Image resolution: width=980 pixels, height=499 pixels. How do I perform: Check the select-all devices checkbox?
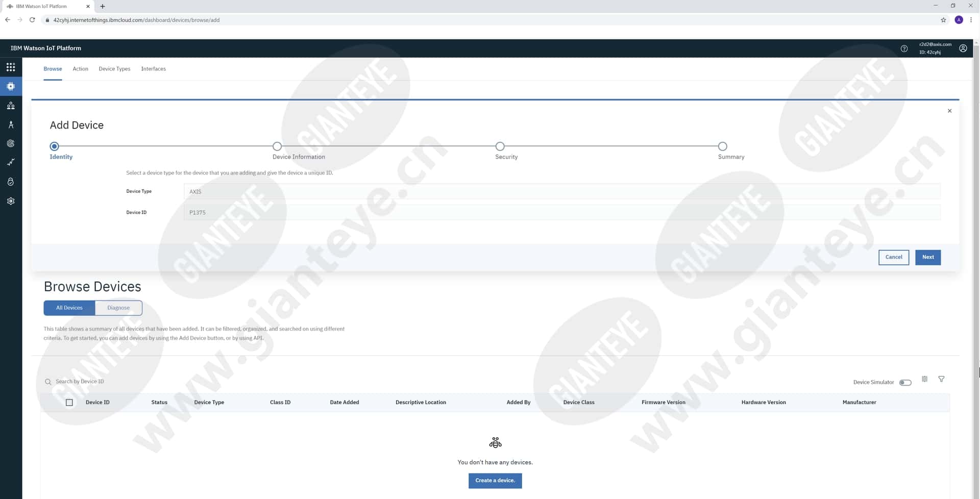coord(69,403)
